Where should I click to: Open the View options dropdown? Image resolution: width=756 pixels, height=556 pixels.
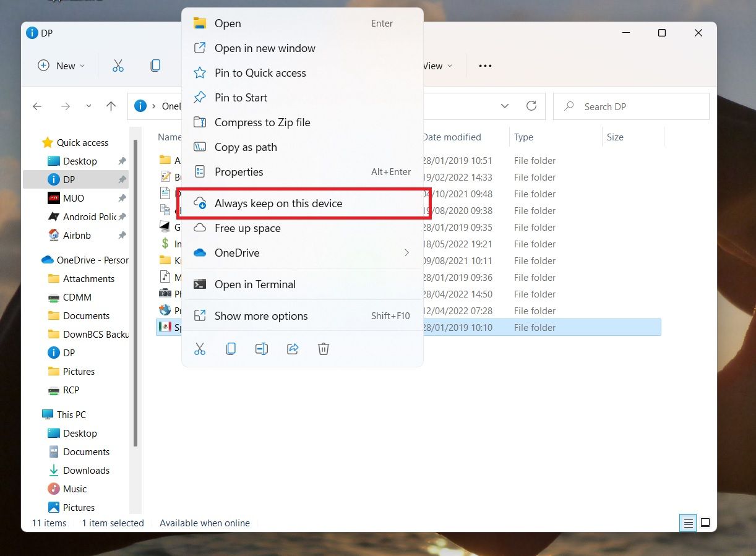[x=437, y=66]
